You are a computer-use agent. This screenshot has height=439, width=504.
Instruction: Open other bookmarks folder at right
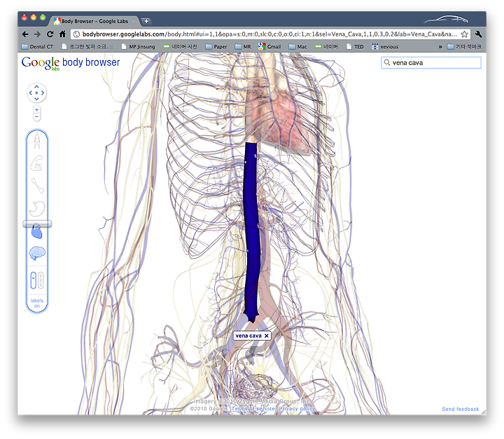pyautogui.click(x=464, y=47)
